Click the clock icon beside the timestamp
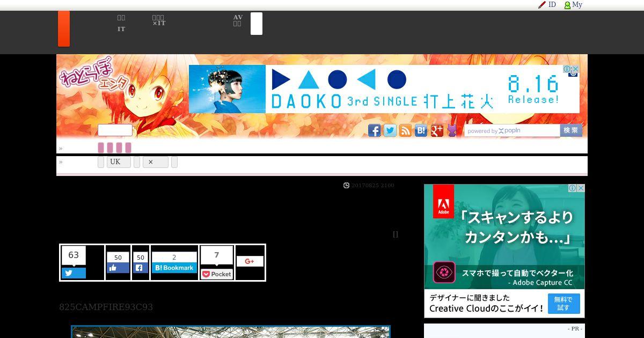This screenshot has width=644, height=338. pos(347,185)
